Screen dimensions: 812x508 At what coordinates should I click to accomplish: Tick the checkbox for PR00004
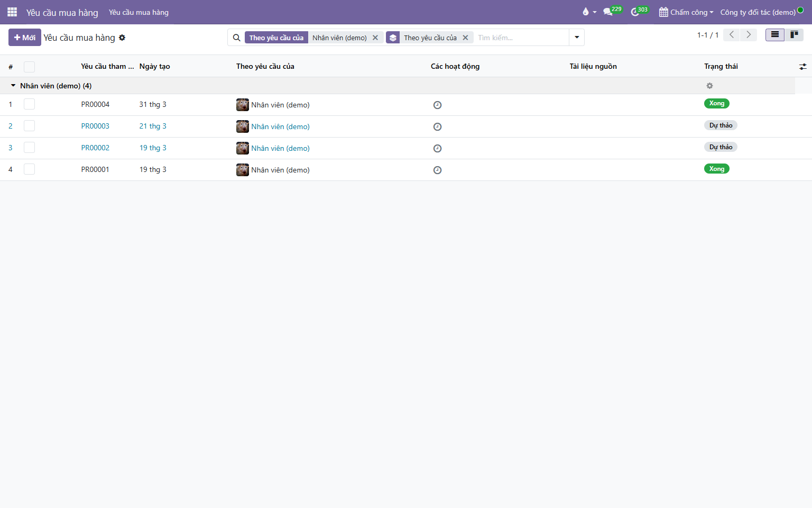(x=29, y=104)
